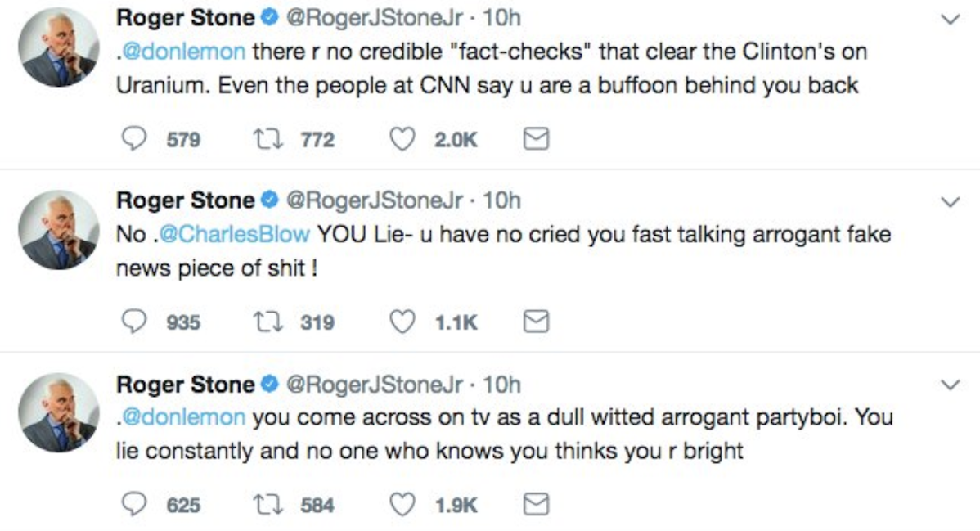The width and height of the screenshot is (980, 531).
Task: Share the @CharlesBlow tweet by message
Action: click(x=535, y=322)
